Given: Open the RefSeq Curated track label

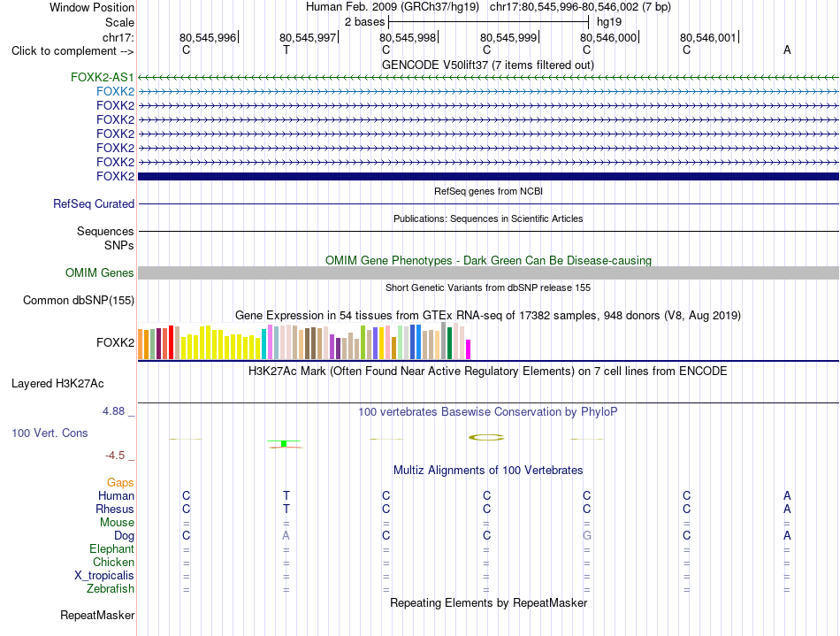Looking at the screenshot, I should click(x=94, y=204).
